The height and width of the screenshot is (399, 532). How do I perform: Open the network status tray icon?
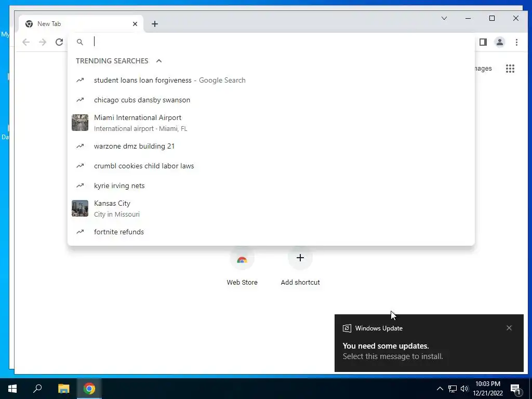[453, 389]
